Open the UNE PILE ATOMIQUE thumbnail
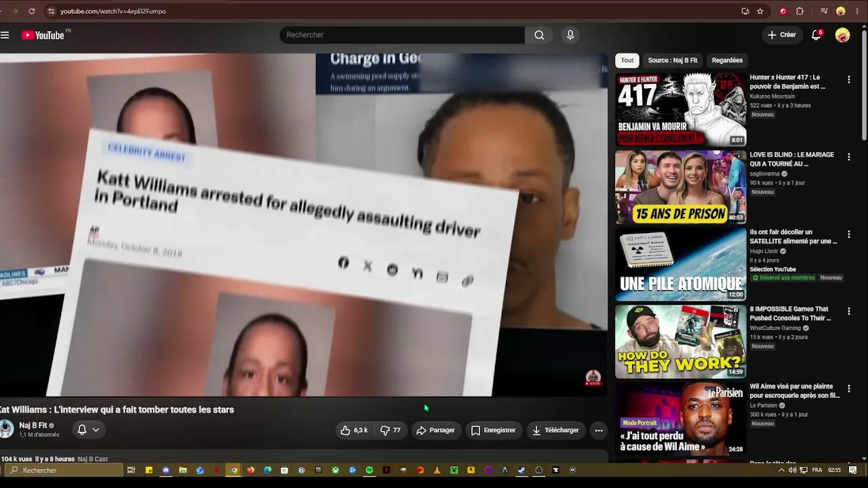Screen dimensions: 868x488 (681, 264)
